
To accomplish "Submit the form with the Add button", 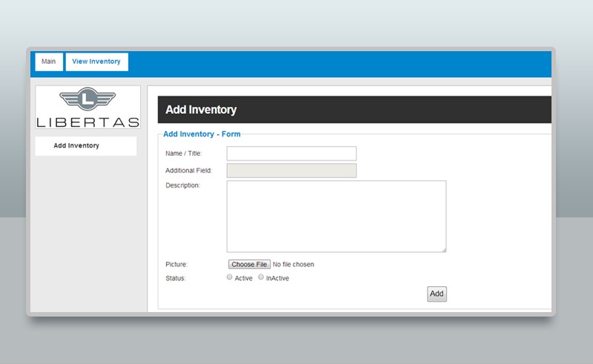I will click(x=437, y=294).
